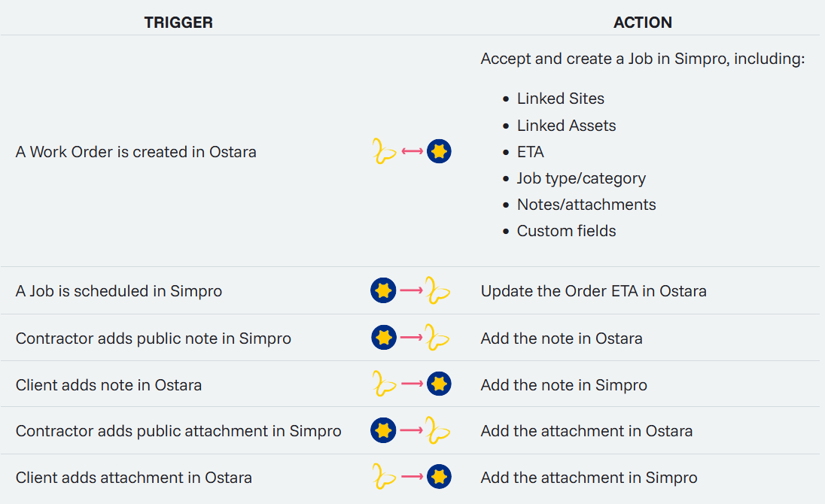Image resolution: width=825 pixels, height=504 pixels.
Task: Click the arrow in Job is scheduled row
Action: (x=411, y=290)
